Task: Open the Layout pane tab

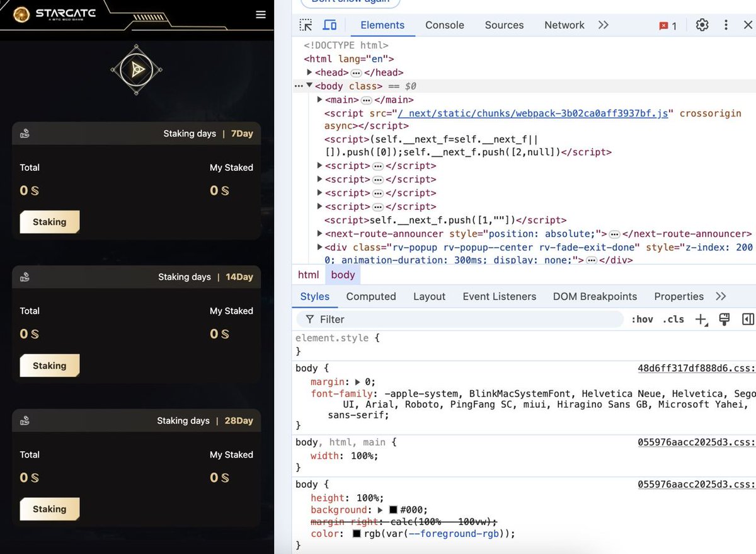Action: click(x=429, y=296)
